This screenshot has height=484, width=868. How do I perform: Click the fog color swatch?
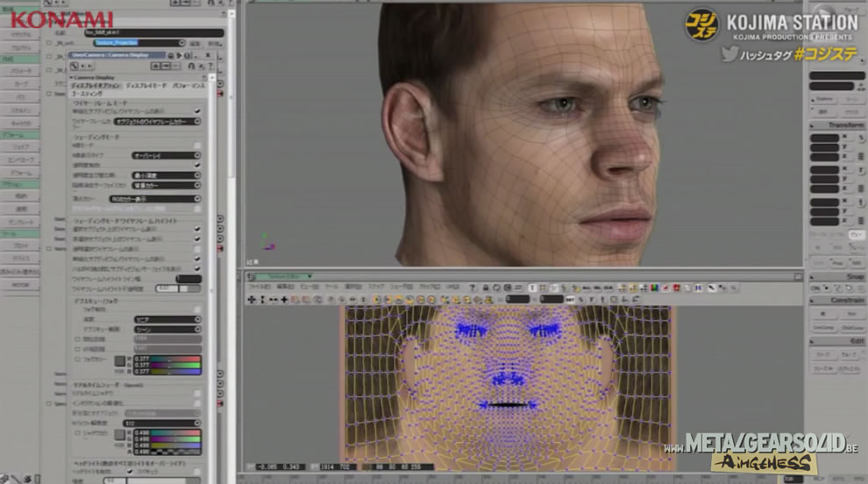(119, 361)
